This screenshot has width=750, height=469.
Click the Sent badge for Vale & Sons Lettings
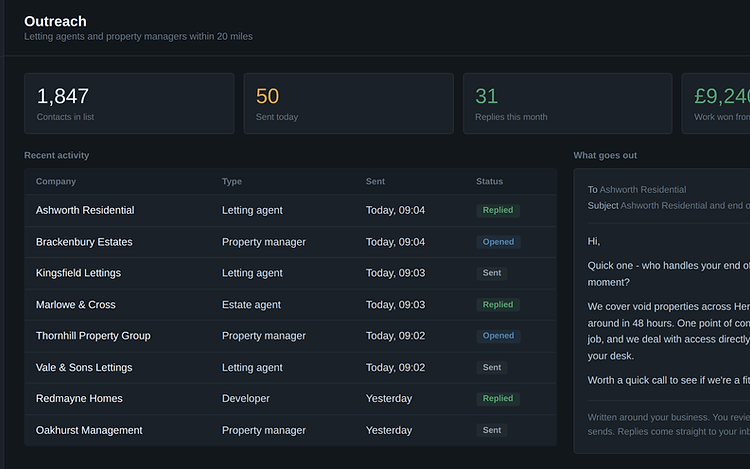pos(492,368)
